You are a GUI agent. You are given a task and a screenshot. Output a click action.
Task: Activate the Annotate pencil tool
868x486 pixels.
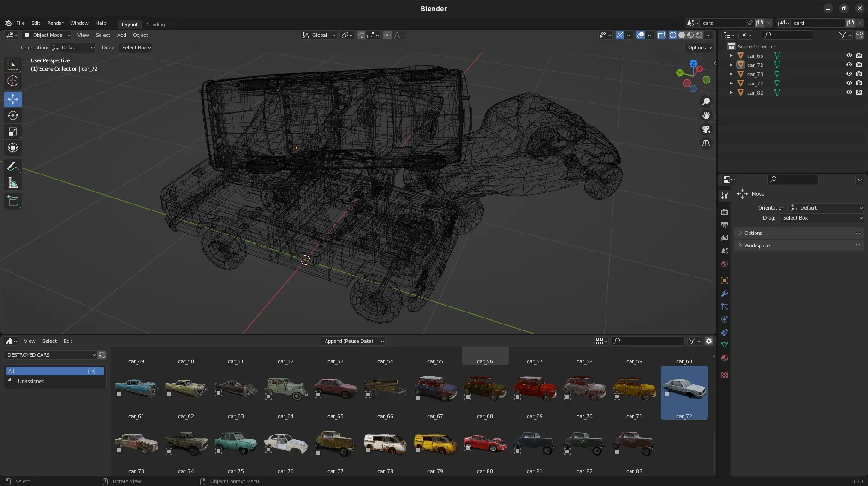13,167
